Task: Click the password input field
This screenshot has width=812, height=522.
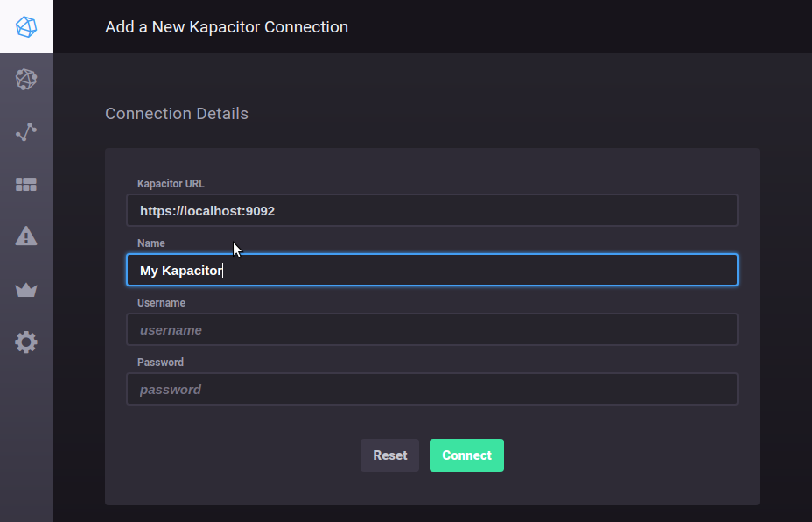Action: pos(431,389)
